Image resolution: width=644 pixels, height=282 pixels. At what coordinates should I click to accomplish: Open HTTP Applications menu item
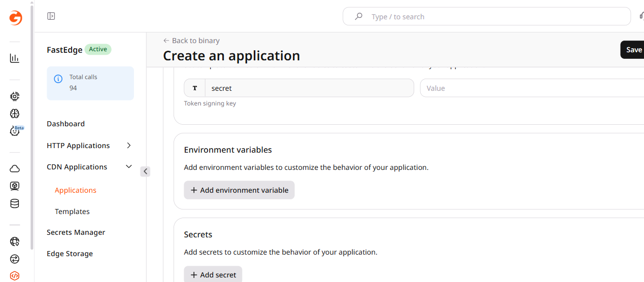pyautogui.click(x=78, y=146)
